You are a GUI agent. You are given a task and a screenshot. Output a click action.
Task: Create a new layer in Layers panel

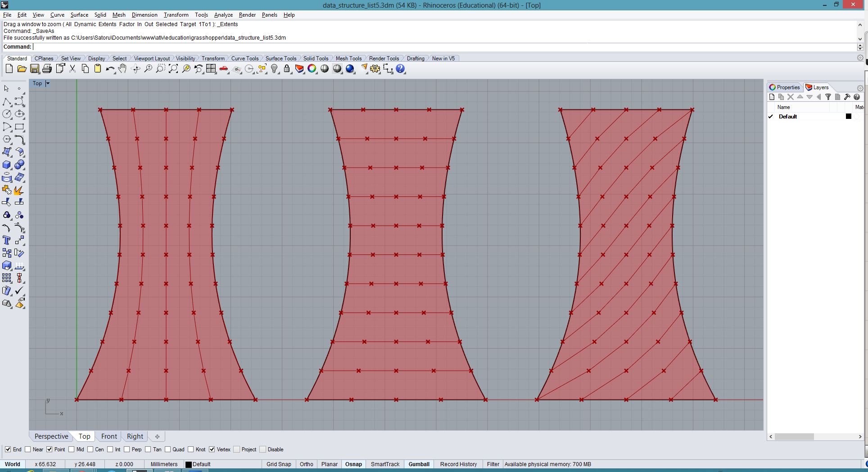pyautogui.click(x=772, y=97)
